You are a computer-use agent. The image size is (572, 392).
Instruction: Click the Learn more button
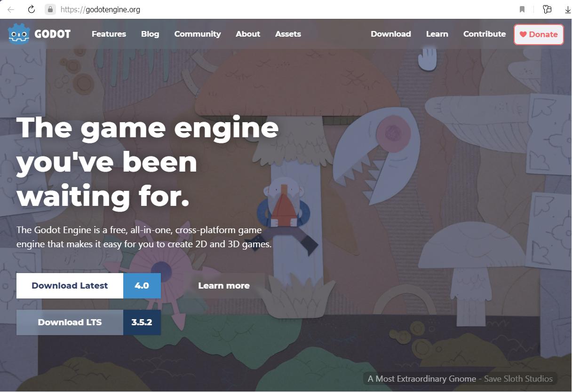pyautogui.click(x=224, y=286)
